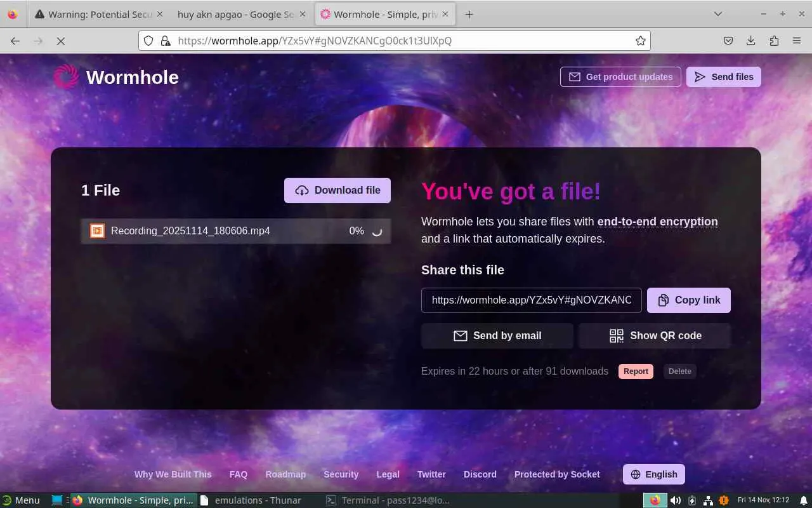Open the English language selector
The image size is (812, 508).
(x=654, y=474)
